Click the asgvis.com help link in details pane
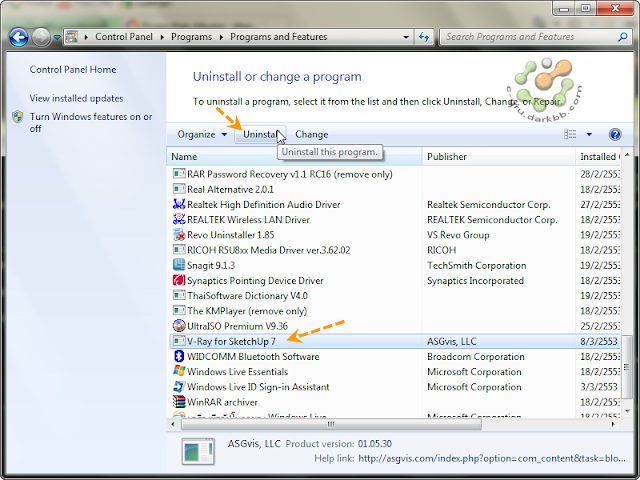 tap(491, 459)
